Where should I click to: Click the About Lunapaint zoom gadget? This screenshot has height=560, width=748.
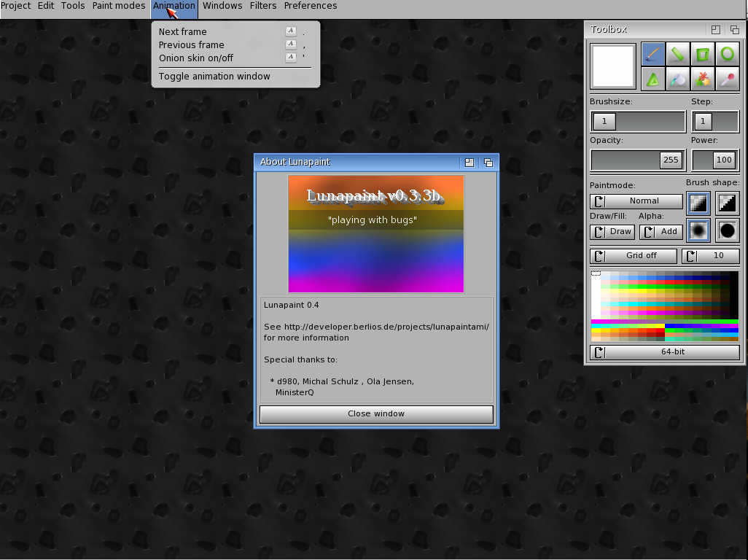tap(470, 163)
